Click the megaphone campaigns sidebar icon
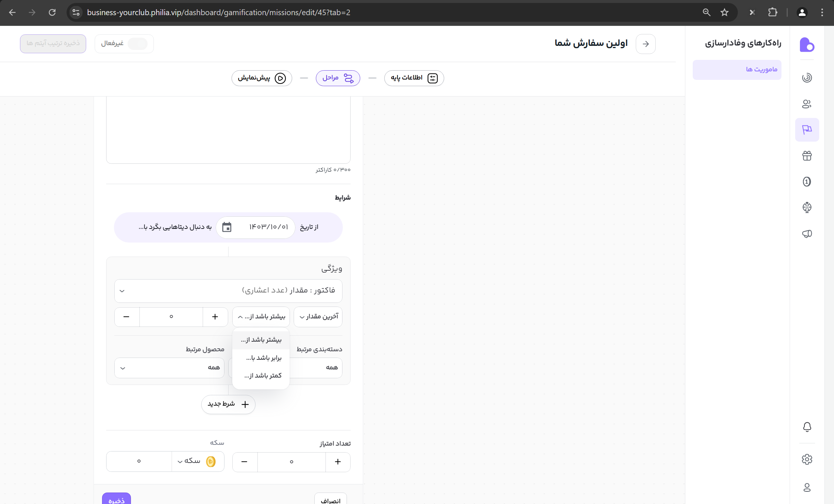Image resolution: width=834 pixels, height=504 pixels. coord(807,234)
